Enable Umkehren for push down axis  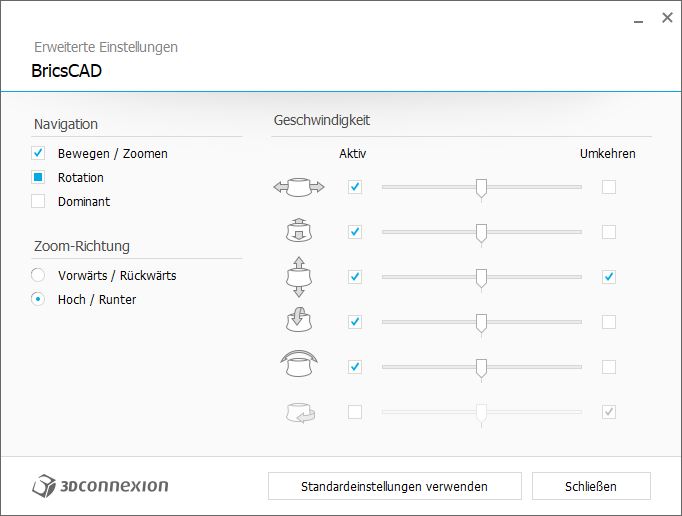pyautogui.click(x=609, y=232)
